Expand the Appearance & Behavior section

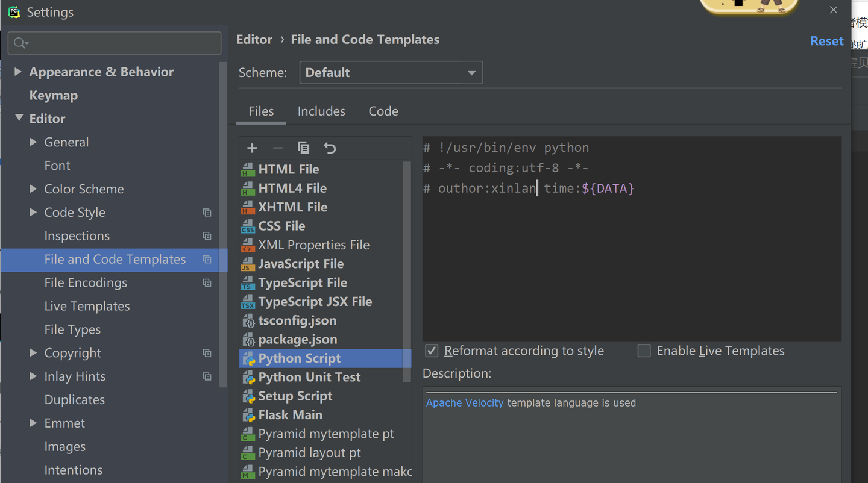click(18, 72)
